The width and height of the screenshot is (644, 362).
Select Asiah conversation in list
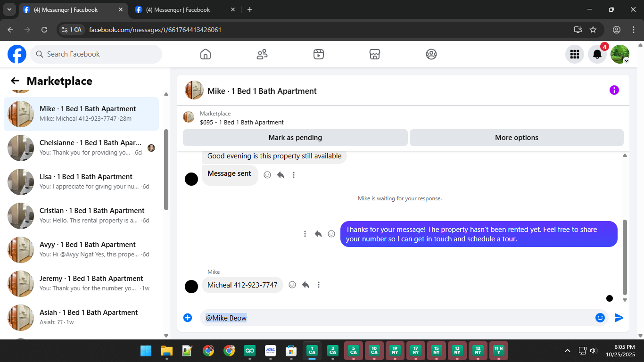(81, 318)
